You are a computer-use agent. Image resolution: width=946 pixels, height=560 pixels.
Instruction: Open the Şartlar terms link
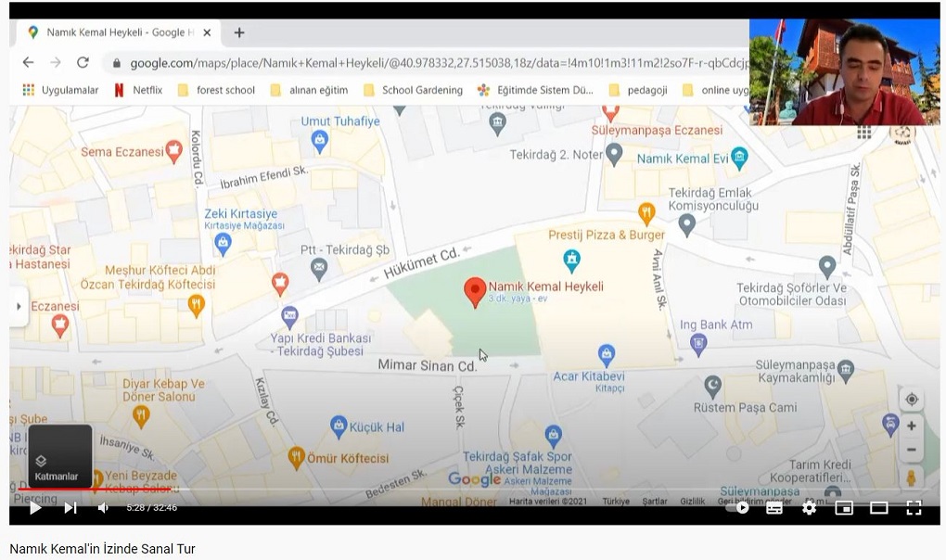click(655, 502)
